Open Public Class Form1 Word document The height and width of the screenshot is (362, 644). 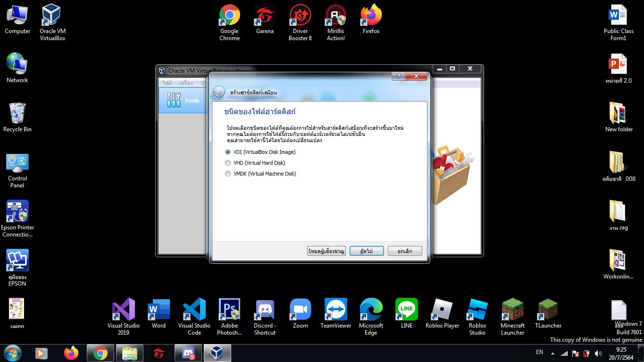pyautogui.click(x=619, y=22)
